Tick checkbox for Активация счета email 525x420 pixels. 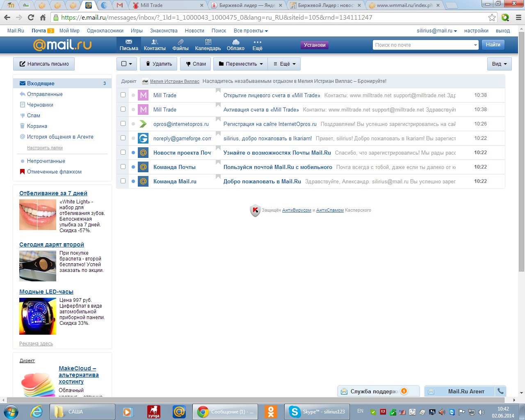pyautogui.click(x=123, y=109)
